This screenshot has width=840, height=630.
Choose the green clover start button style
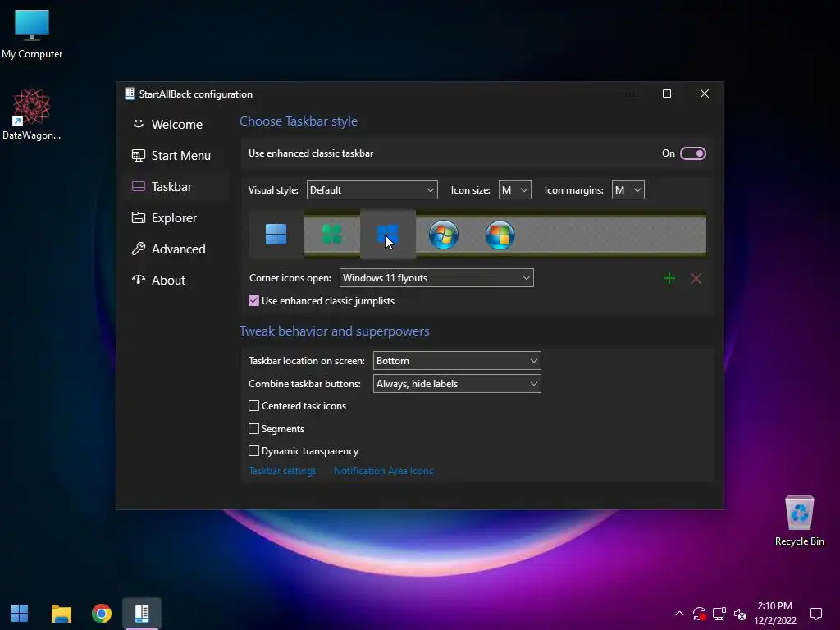point(331,235)
